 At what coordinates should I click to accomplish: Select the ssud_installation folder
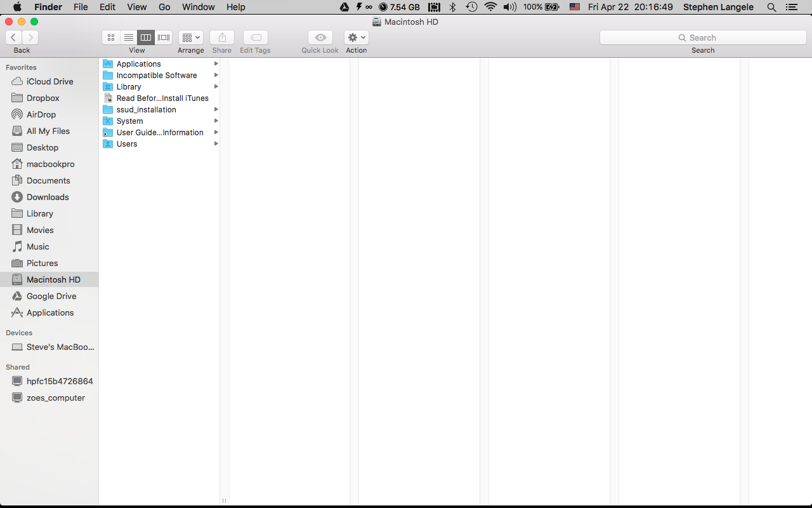[160, 109]
